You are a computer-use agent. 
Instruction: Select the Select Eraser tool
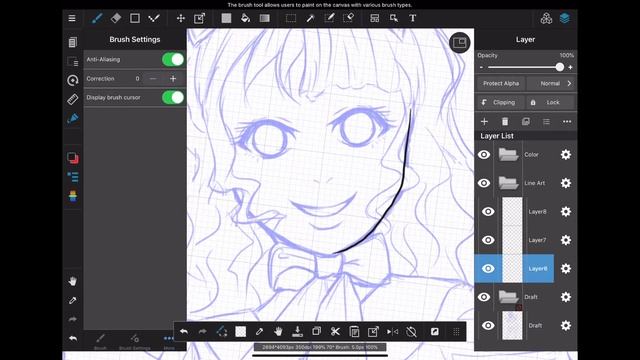coord(349,18)
